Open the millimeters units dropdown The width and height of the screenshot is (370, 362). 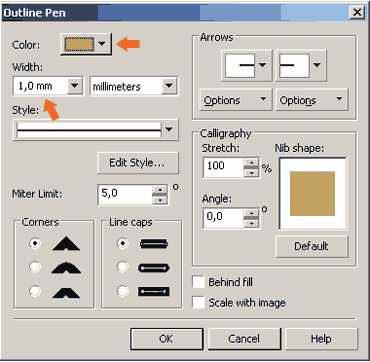pos(134,86)
